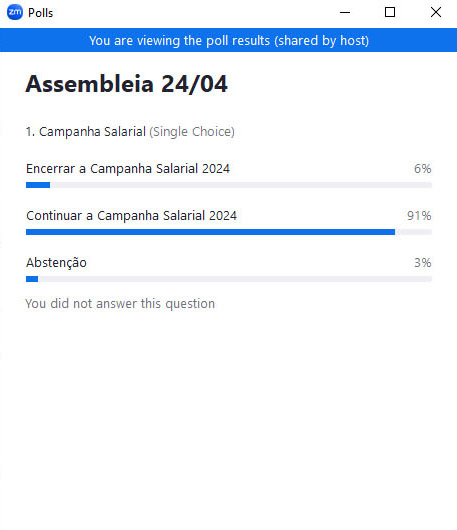This screenshot has width=457, height=530.
Task: Click the empty area of the Continuar bar
Action: point(413,232)
